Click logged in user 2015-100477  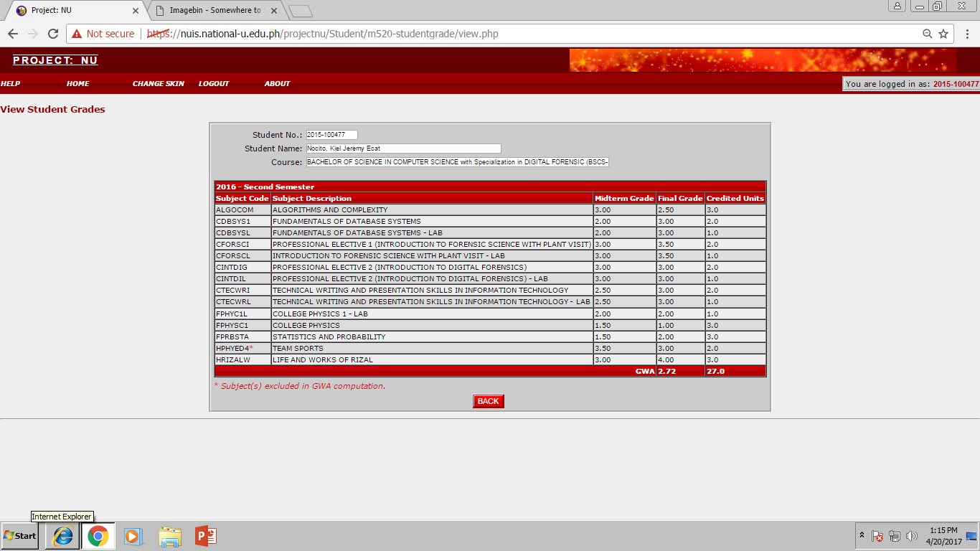coord(956,84)
